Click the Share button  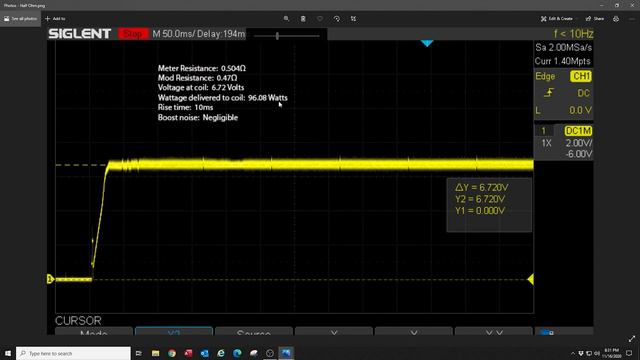click(x=595, y=19)
